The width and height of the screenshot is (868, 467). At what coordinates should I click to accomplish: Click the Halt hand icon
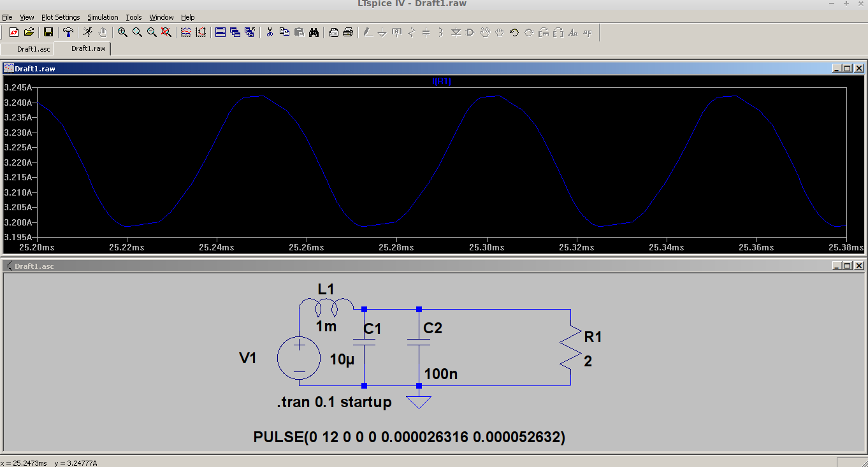click(103, 32)
